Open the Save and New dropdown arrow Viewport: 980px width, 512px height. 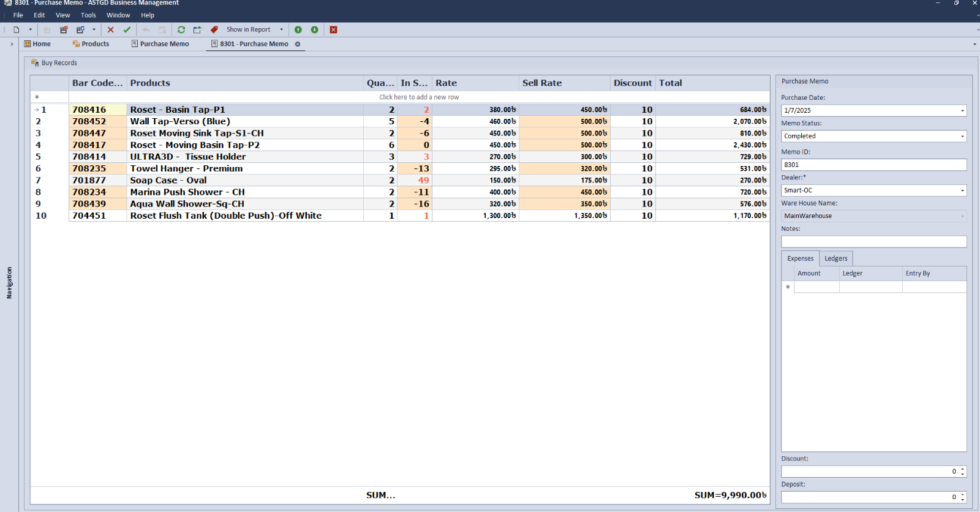tap(94, 29)
